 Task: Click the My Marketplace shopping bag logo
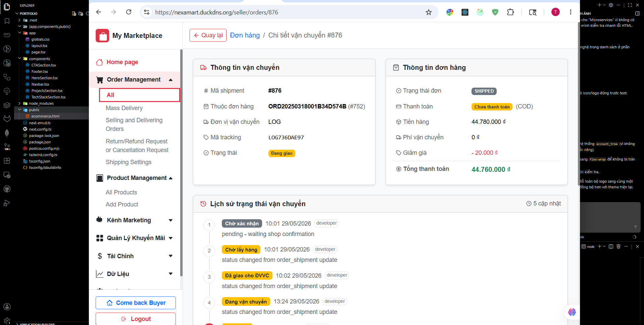(102, 36)
